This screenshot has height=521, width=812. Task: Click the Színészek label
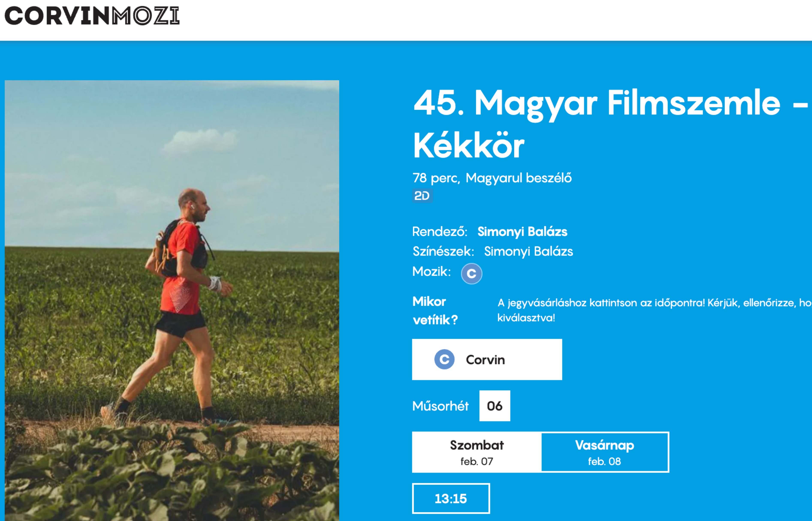pos(443,251)
